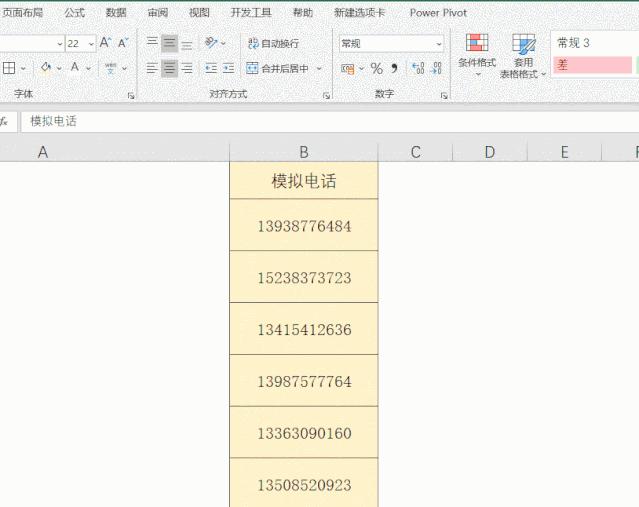Open the 帮助 tab
Viewport: 639px width, 507px height.
(x=303, y=13)
